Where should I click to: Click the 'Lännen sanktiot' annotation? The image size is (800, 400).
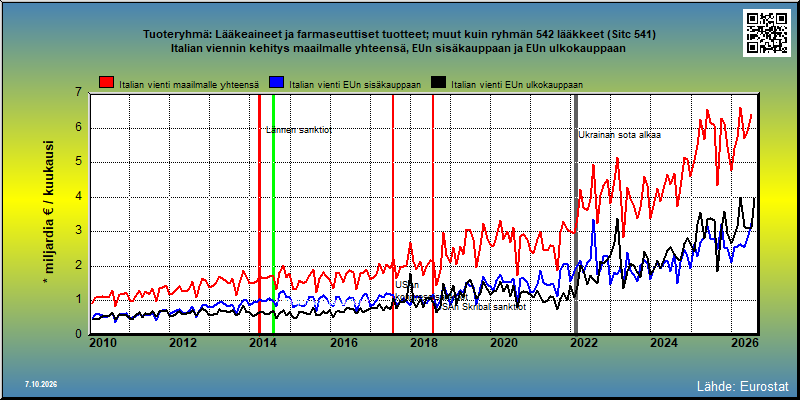299,130
